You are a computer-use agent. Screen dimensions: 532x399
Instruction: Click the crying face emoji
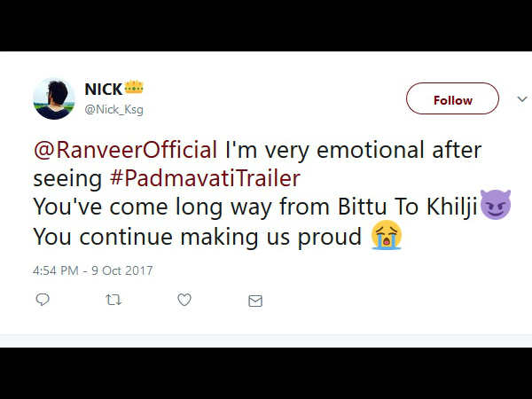click(x=387, y=236)
